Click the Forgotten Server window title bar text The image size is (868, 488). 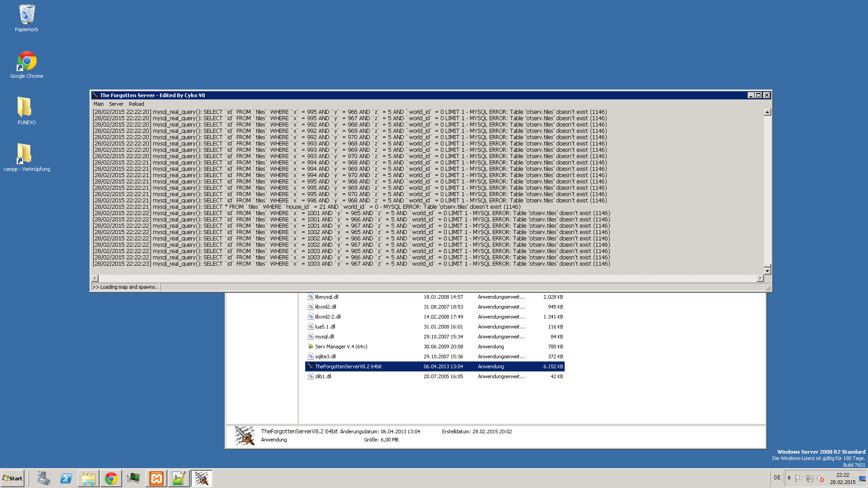(x=152, y=95)
